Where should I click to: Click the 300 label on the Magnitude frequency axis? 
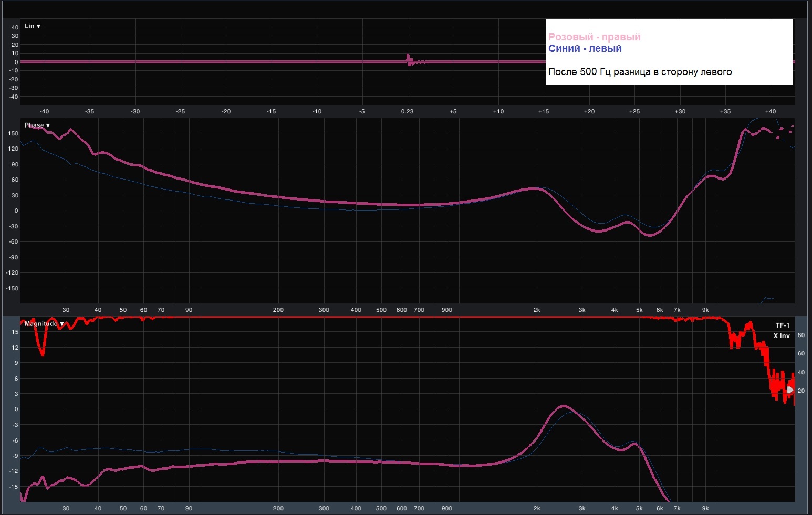pyautogui.click(x=324, y=508)
